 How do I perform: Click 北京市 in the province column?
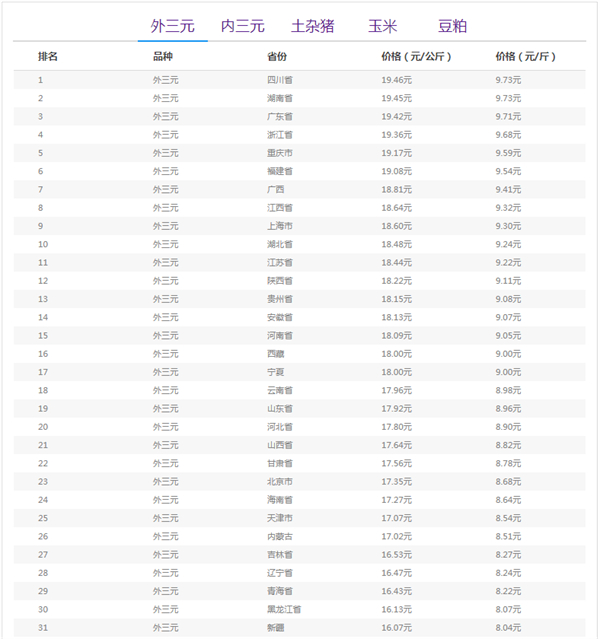[280, 481]
